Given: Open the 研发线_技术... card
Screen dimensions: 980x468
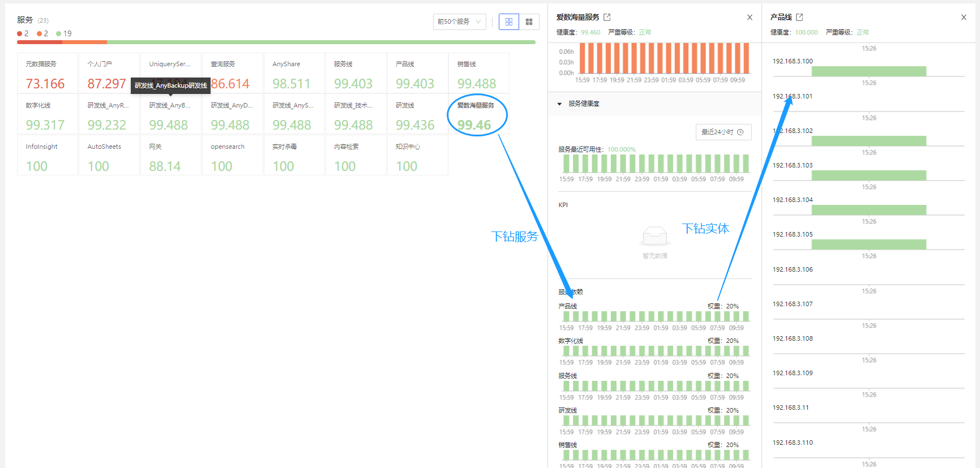Looking at the screenshot, I should [356, 114].
